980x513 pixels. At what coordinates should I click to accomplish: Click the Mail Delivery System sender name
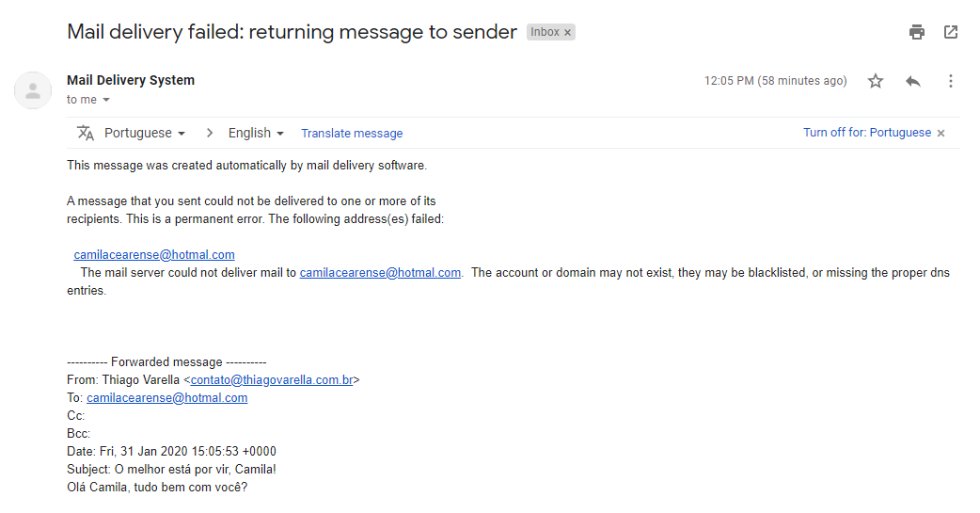pyautogui.click(x=131, y=80)
